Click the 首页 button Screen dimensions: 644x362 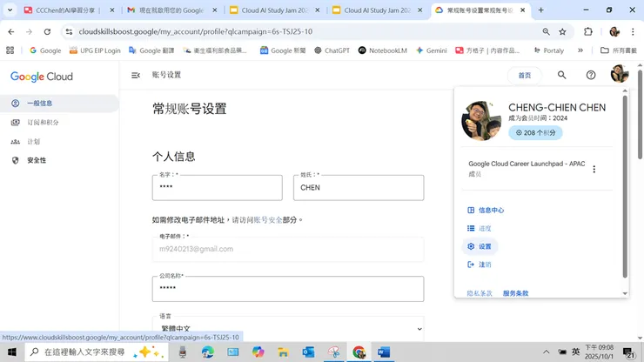(525, 75)
